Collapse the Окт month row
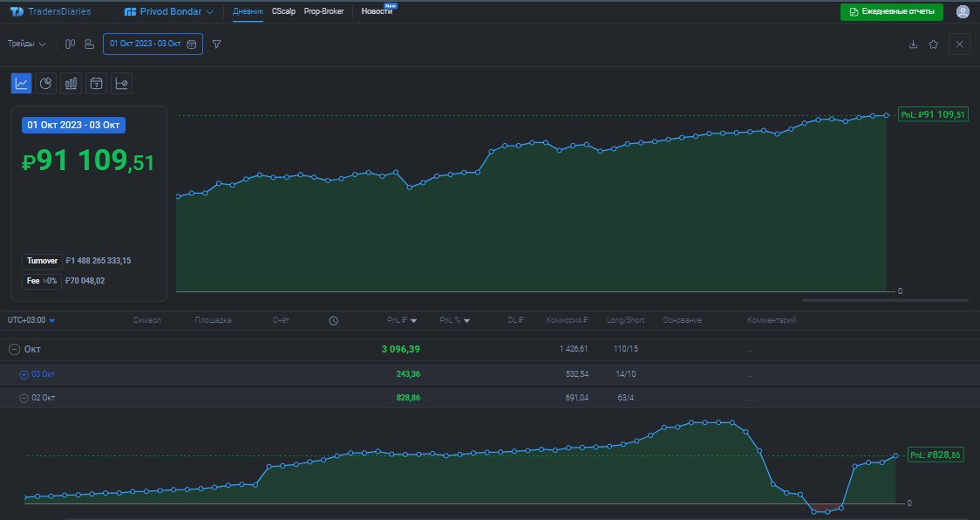The image size is (980, 520). [x=14, y=350]
